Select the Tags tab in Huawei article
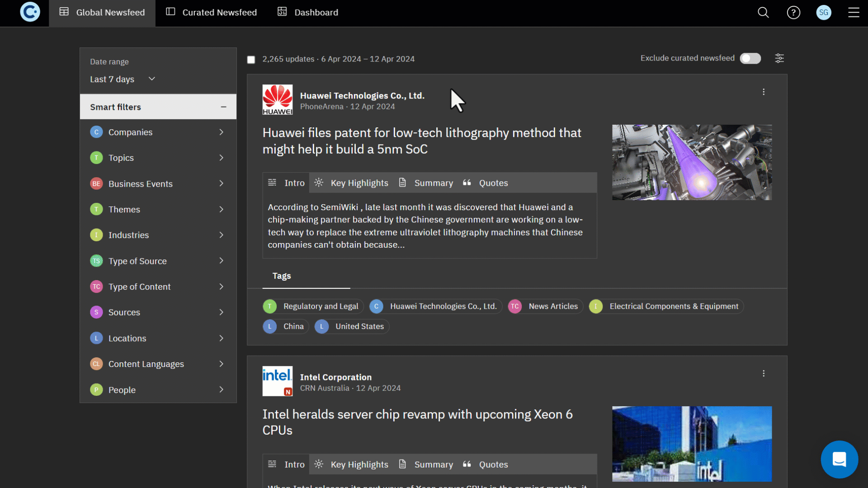 point(282,276)
